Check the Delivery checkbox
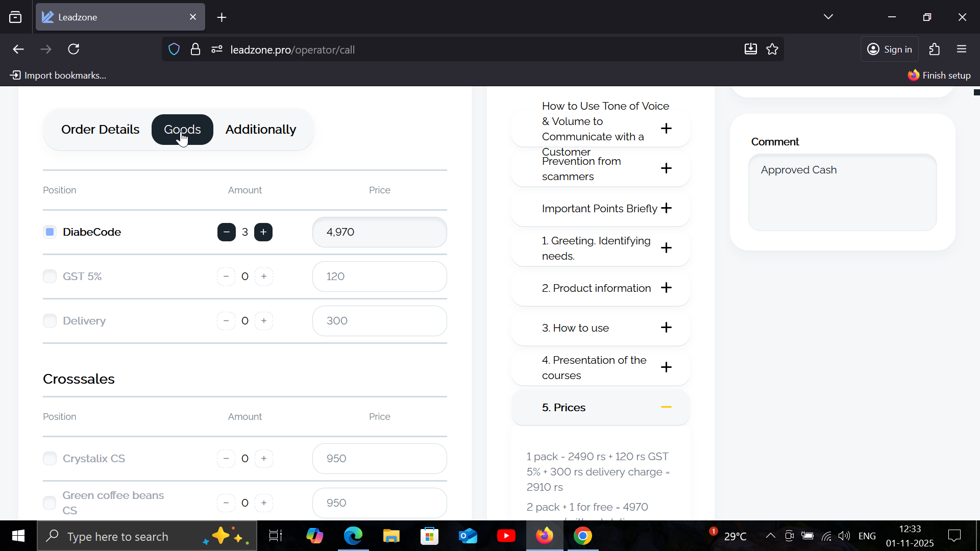The image size is (980, 551). coord(50,321)
